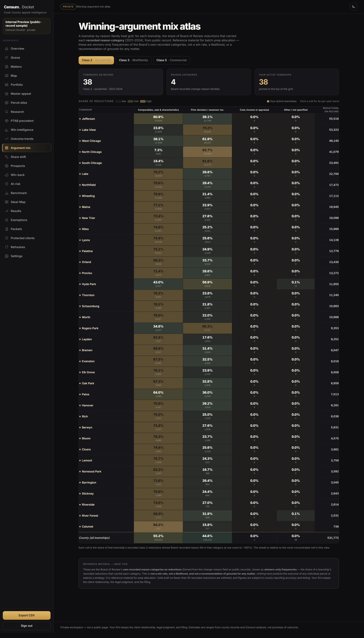Open Leyden 82.4% comparables cell

click(x=158, y=339)
